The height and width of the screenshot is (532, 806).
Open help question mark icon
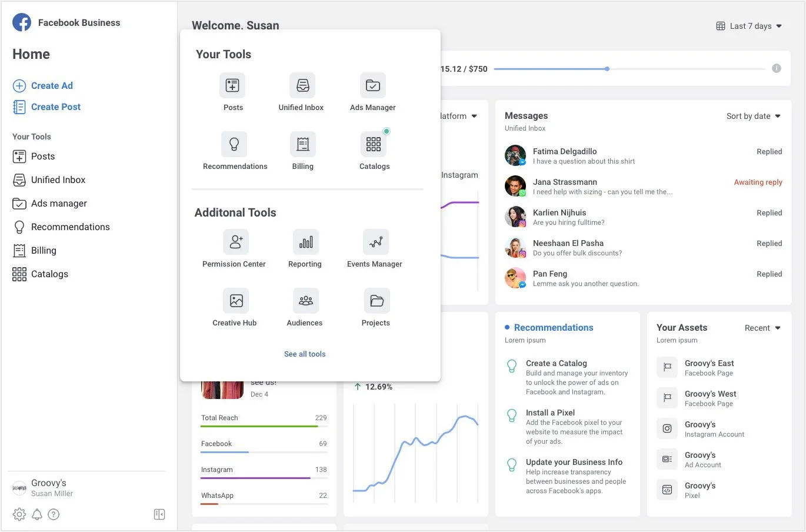click(x=54, y=514)
